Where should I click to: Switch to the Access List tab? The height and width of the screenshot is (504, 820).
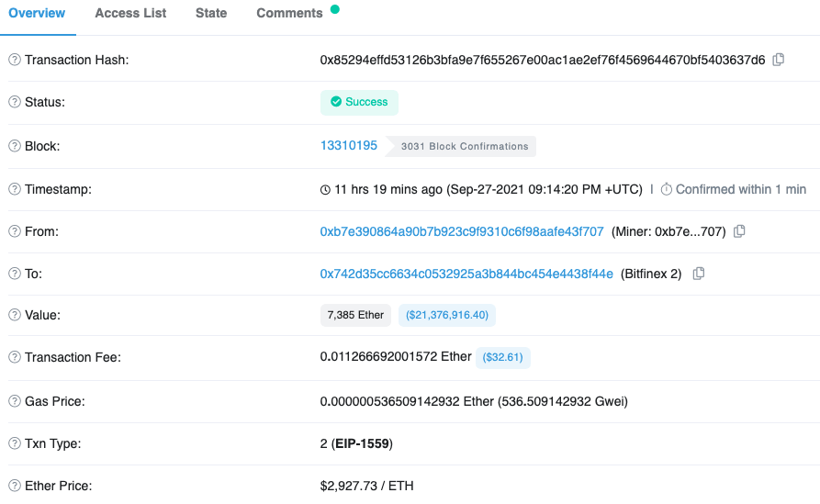[130, 13]
